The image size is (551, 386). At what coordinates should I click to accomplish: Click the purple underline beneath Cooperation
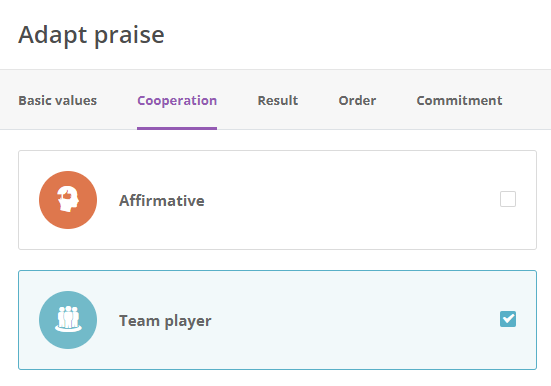177,128
